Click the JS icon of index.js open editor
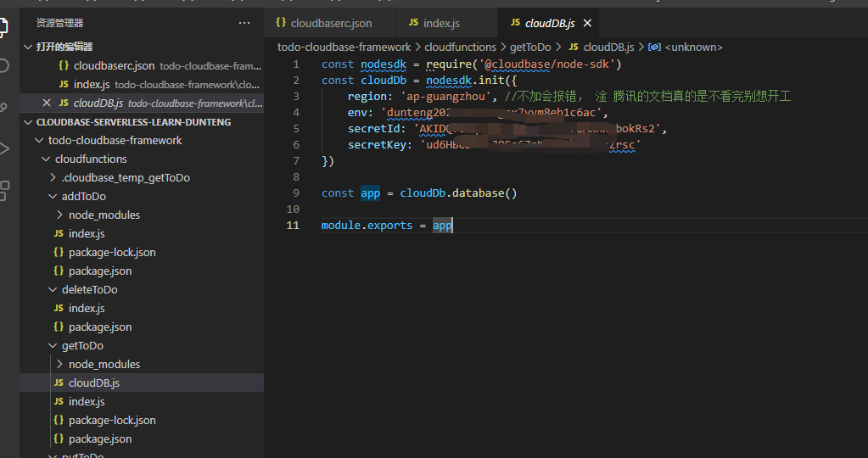The height and width of the screenshot is (458, 868). 64,84
